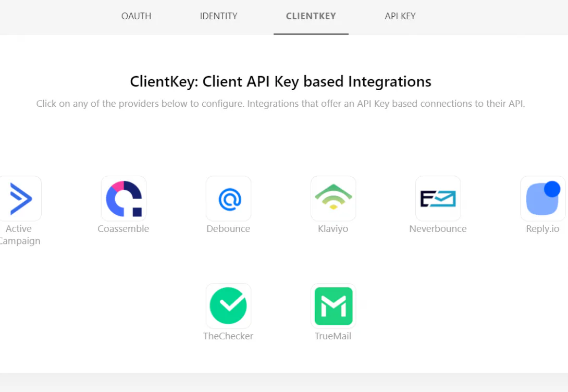Switch to the OAUTH tab

136,16
